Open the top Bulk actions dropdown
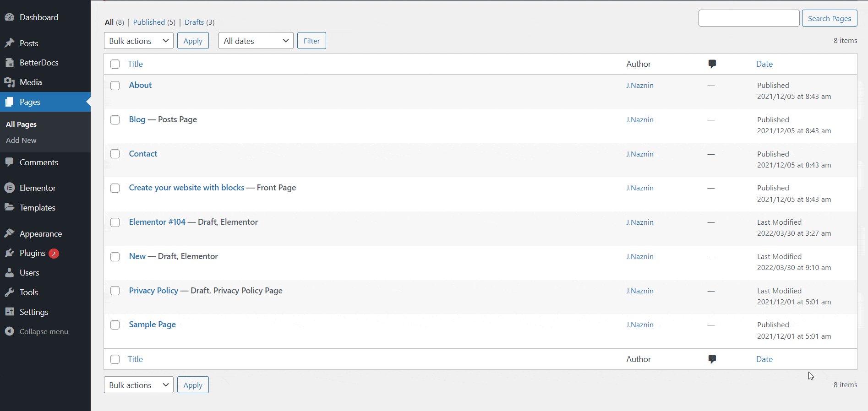The image size is (868, 411). tap(138, 41)
